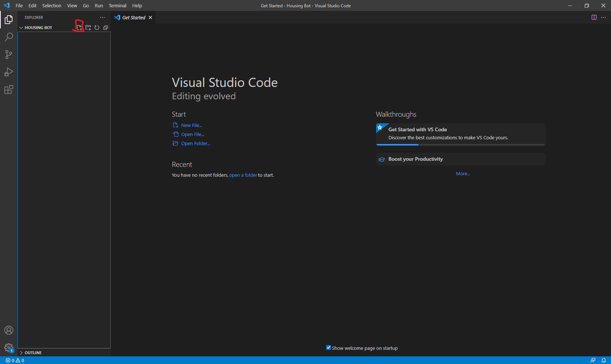Image resolution: width=611 pixels, height=364 pixels.
Task: Uncheck Show welcome page on startup
Action: (328, 348)
